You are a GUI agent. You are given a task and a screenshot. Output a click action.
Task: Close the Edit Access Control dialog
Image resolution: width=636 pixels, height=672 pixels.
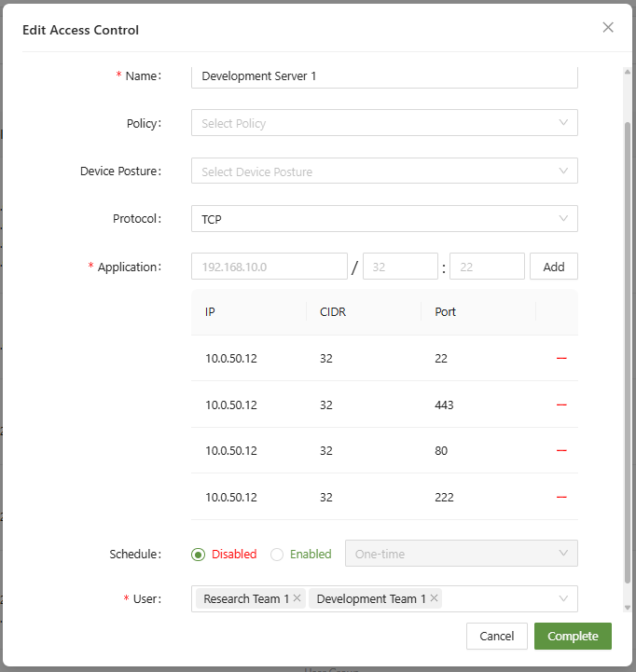point(608,28)
